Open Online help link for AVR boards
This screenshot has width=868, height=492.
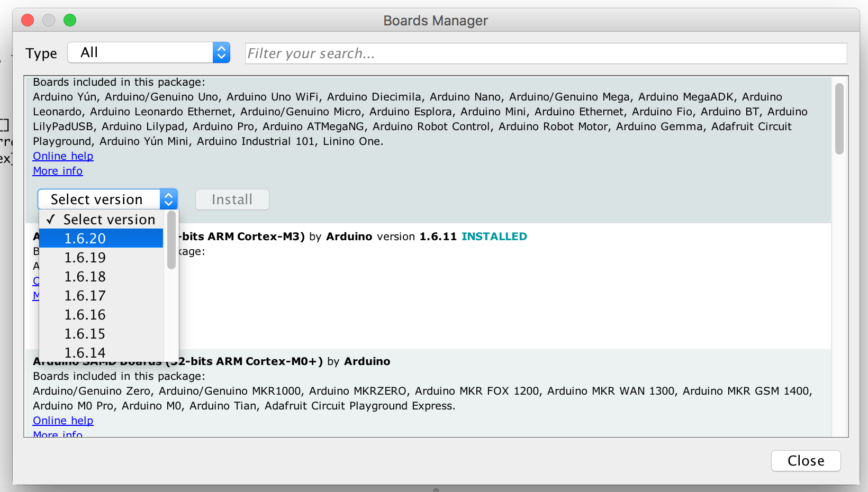tap(63, 156)
